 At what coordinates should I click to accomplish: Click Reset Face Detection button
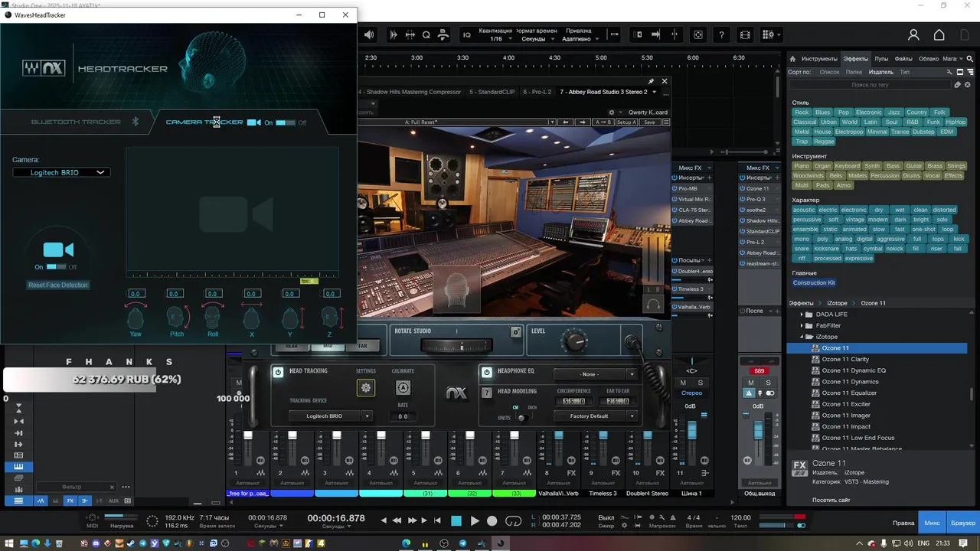tap(58, 285)
